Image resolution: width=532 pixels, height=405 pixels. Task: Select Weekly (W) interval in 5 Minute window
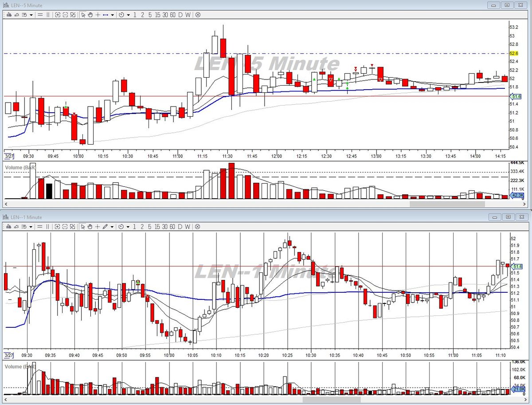tap(188, 15)
